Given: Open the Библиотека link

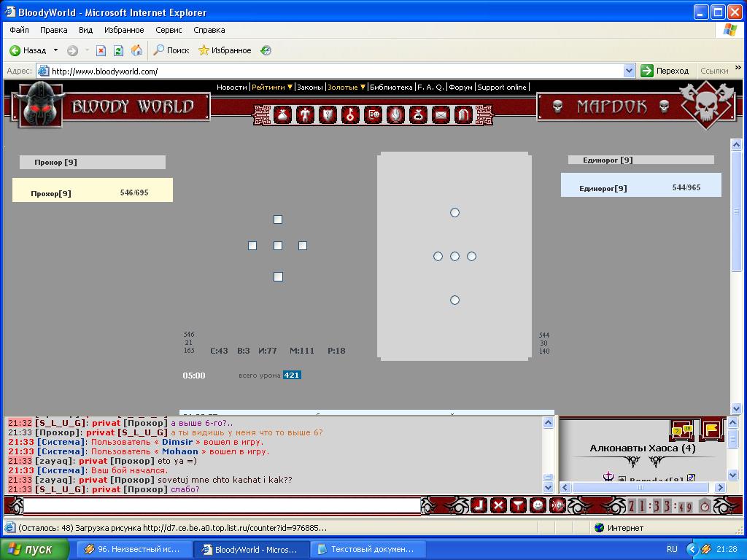Looking at the screenshot, I should 391,87.
